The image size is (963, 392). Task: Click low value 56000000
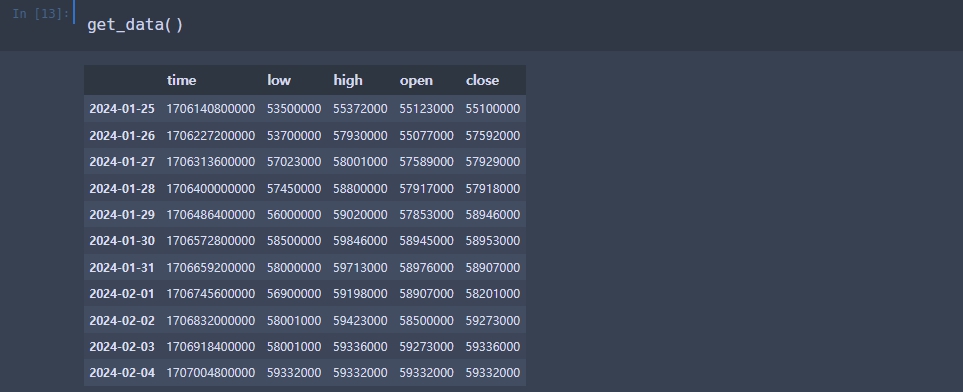[294, 214]
